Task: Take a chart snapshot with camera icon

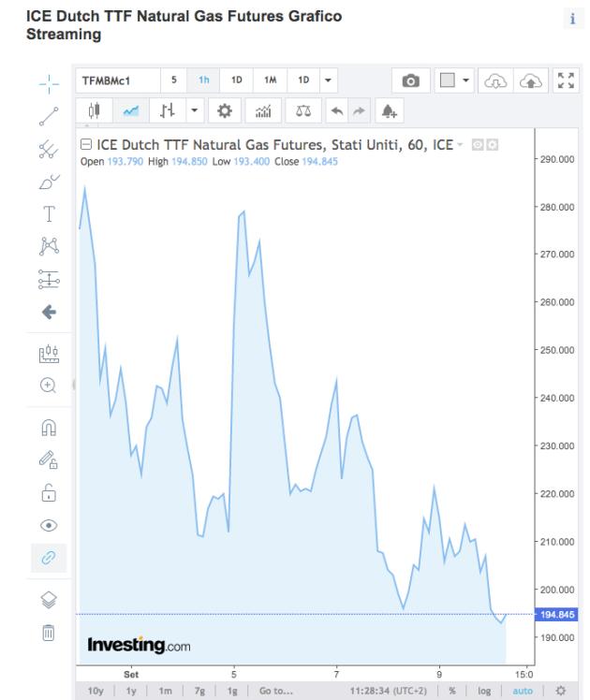Action: 409,80
